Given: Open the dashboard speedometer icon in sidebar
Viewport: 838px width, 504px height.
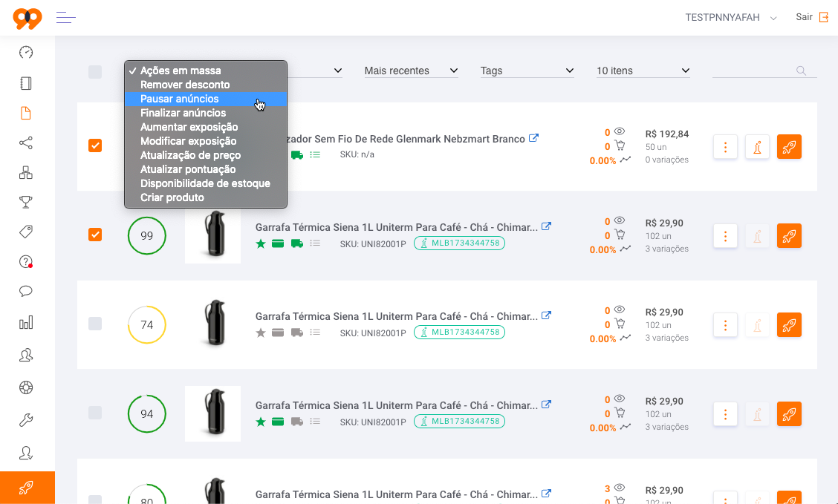Looking at the screenshot, I should 26,52.
